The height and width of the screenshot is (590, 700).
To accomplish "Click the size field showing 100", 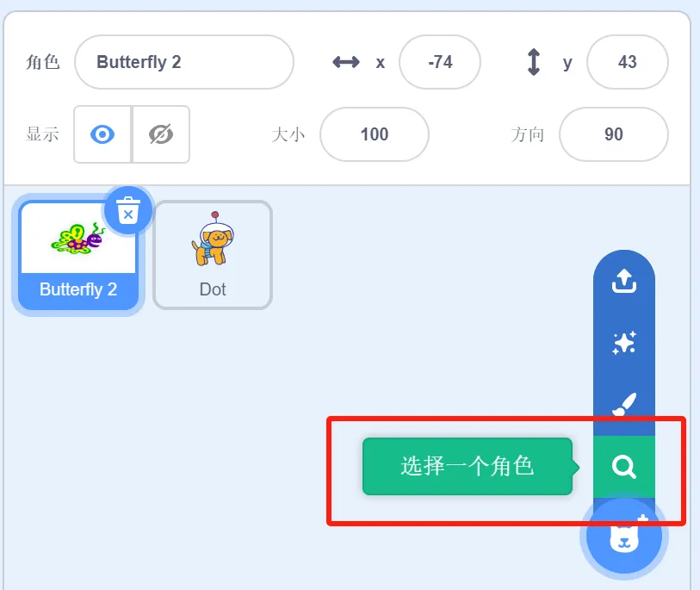I will 375,134.
